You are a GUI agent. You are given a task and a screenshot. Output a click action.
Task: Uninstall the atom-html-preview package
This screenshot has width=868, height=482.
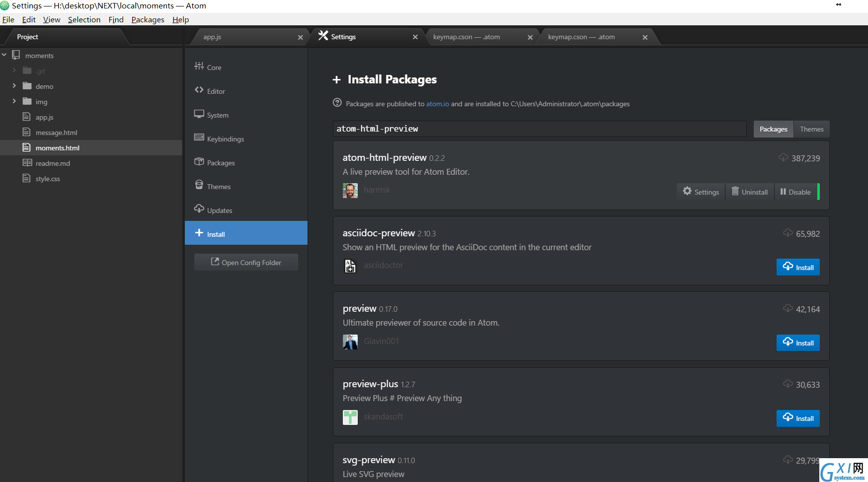click(749, 192)
